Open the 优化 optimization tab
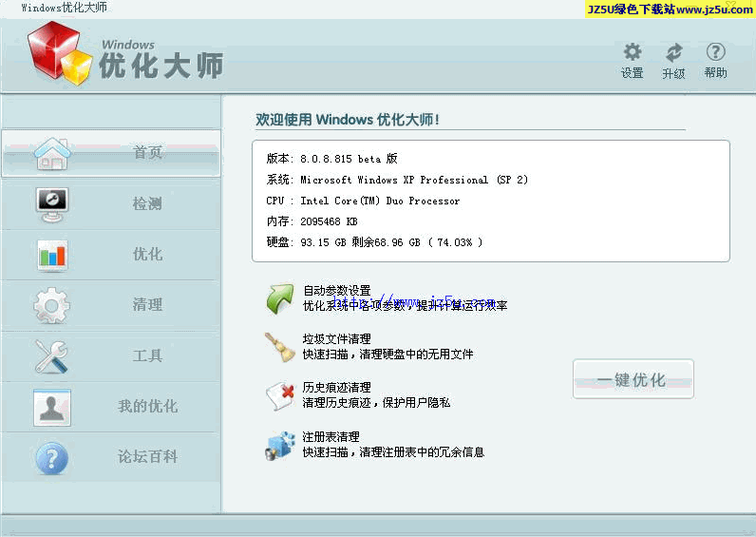Screen dimensions: 756x537 coord(111,254)
